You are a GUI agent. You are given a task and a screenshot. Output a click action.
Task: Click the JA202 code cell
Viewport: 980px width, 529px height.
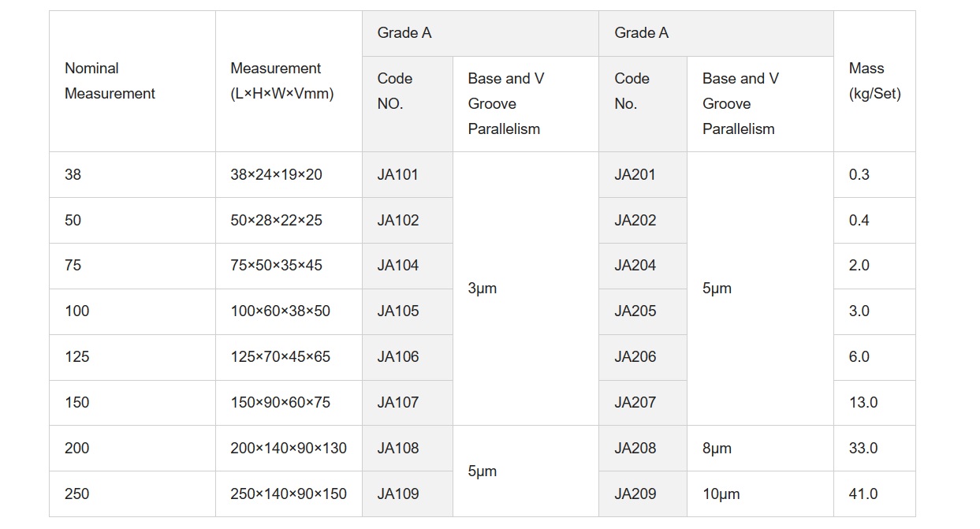(x=643, y=220)
